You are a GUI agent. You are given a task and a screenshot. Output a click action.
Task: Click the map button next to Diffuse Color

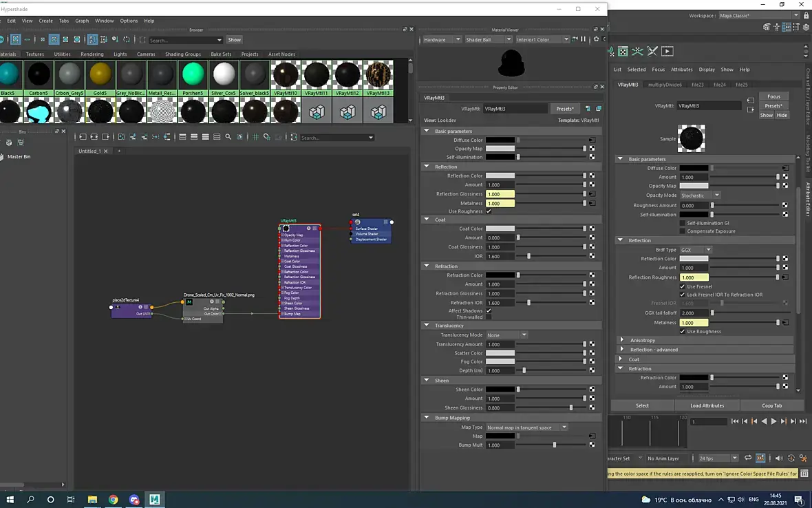[x=592, y=140]
